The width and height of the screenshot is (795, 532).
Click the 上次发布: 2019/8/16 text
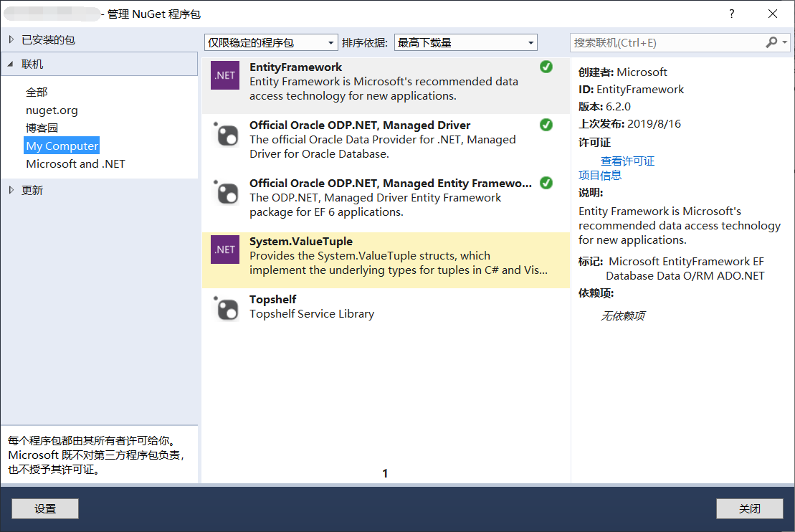(x=629, y=124)
